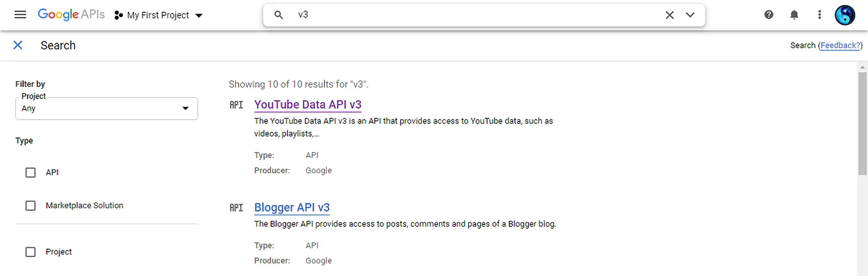The height and width of the screenshot is (276, 868).
Task: Open the user account avatar
Action: click(845, 15)
